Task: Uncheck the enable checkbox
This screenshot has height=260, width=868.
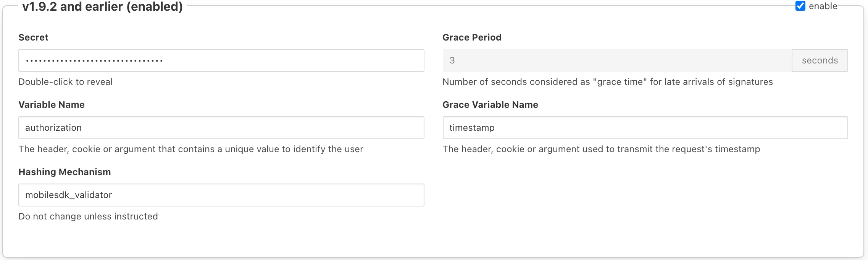Action: click(x=800, y=6)
